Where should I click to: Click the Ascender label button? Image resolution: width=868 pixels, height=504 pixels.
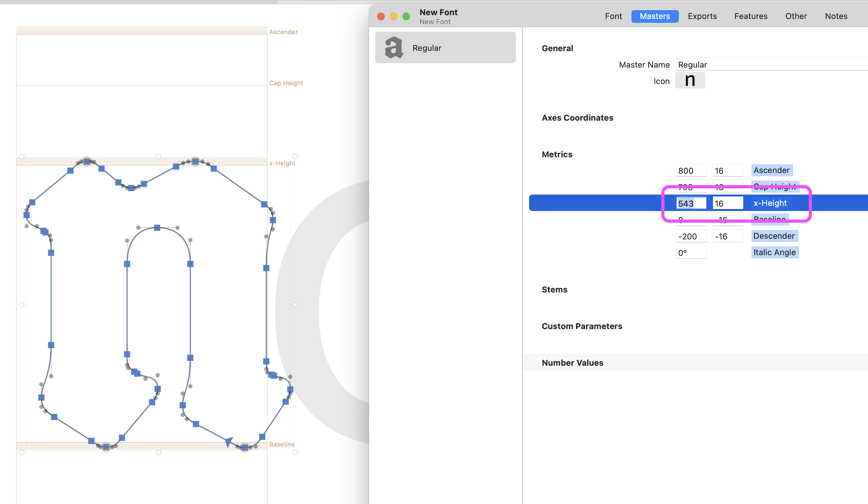771,170
